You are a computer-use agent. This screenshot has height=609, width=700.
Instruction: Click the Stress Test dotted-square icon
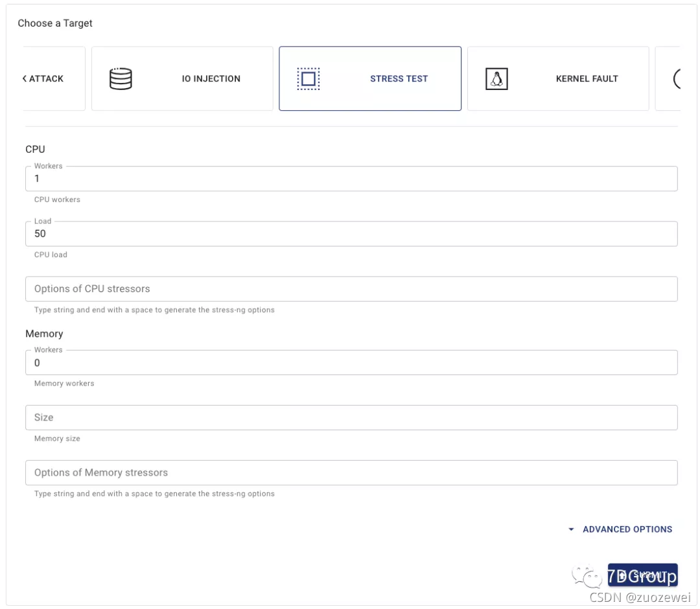pos(308,78)
